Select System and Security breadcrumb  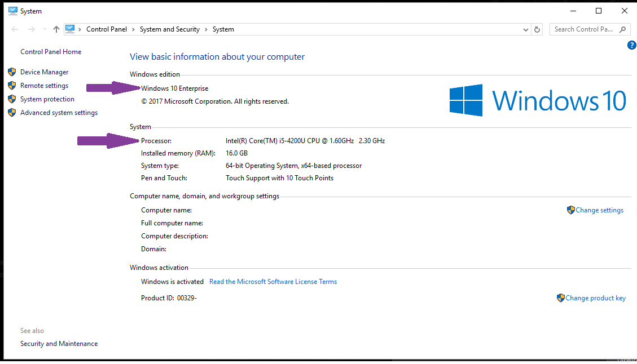pos(170,29)
